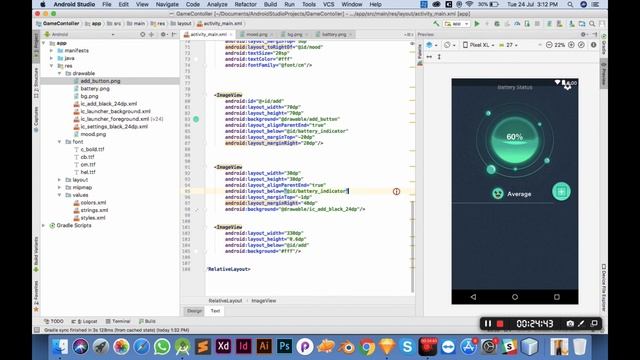
Task: Toggle the Build Variants side panel
Action: pyautogui.click(x=36, y=255)
